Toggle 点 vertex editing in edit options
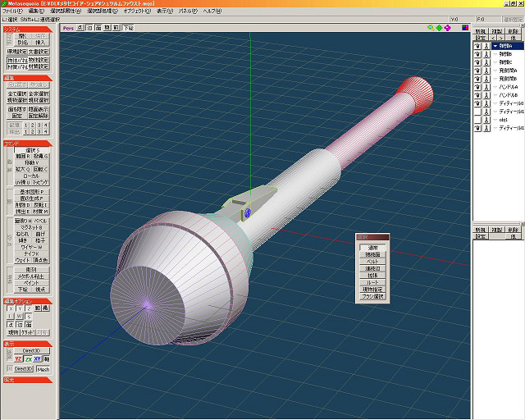The height and width of the screenshot is (420, 525). 11,325
